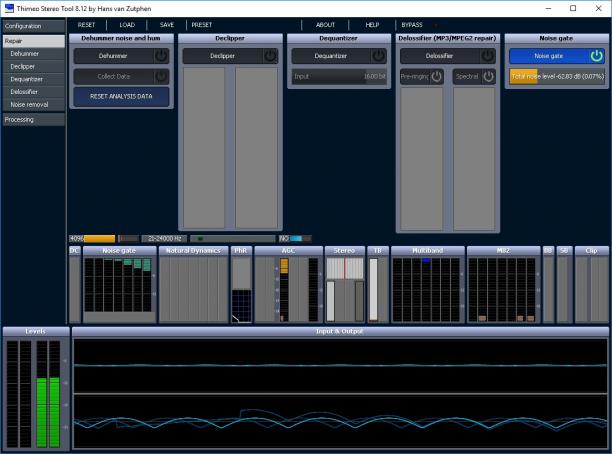Expand the Processing sidebar section

[x=34, y=119]
